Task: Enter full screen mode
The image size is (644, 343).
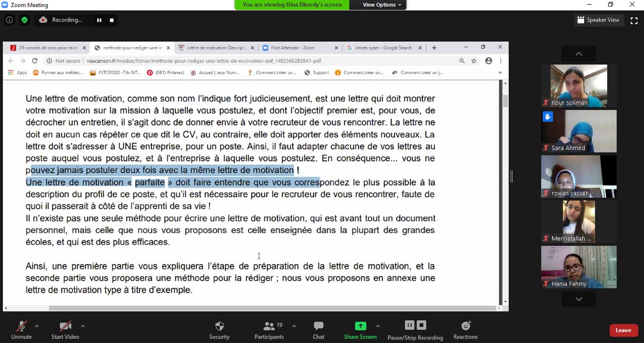Action: (634, 20)
